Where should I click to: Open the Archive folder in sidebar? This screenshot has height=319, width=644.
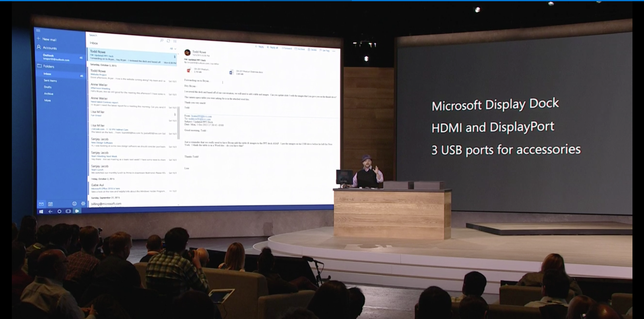coord(48,94)
